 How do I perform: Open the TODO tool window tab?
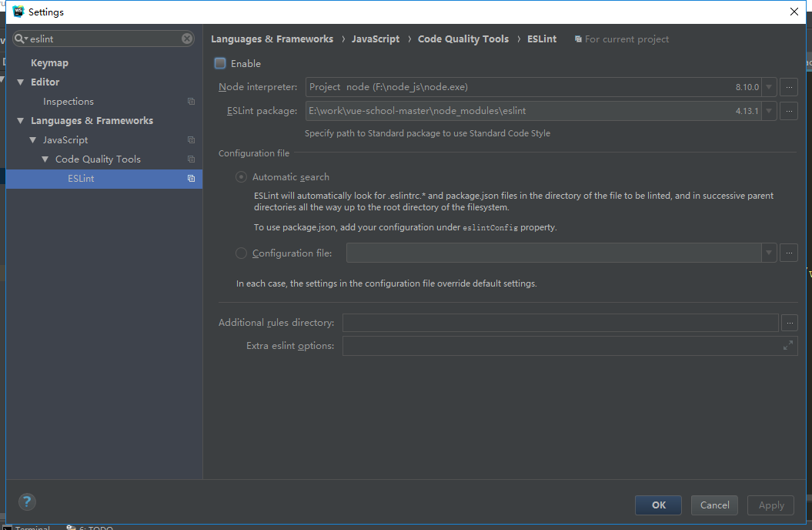[90, 527]
